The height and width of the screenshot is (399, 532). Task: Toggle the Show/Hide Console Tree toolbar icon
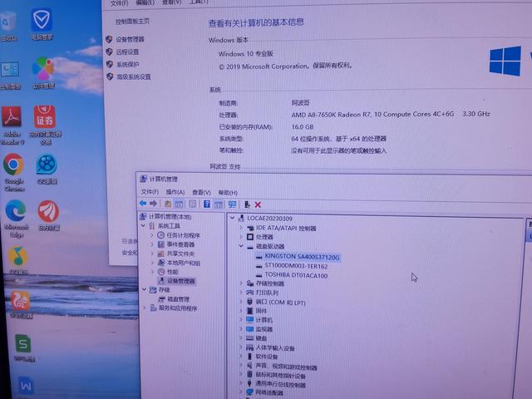(179, 204)
